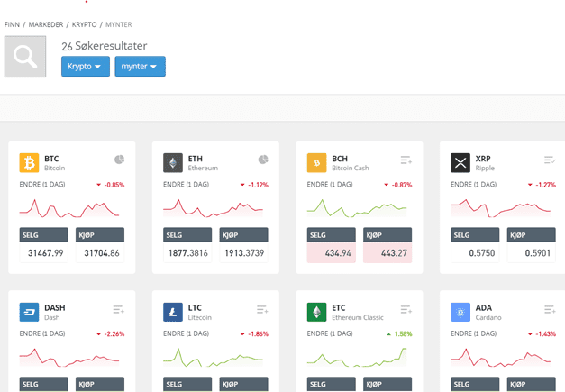Click the MYNTER breadcrumb
The image size is (565, 392).
(x=119, y=24)
